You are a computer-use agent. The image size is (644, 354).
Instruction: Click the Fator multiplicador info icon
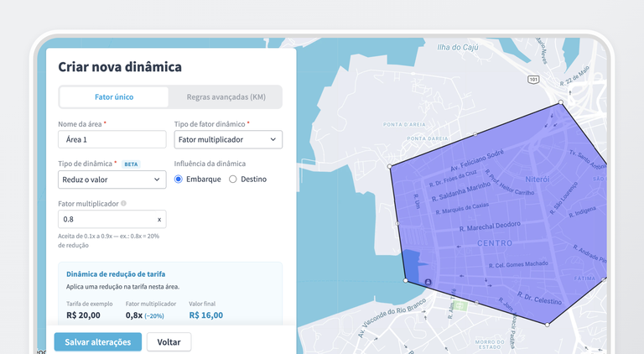point(123,203)
